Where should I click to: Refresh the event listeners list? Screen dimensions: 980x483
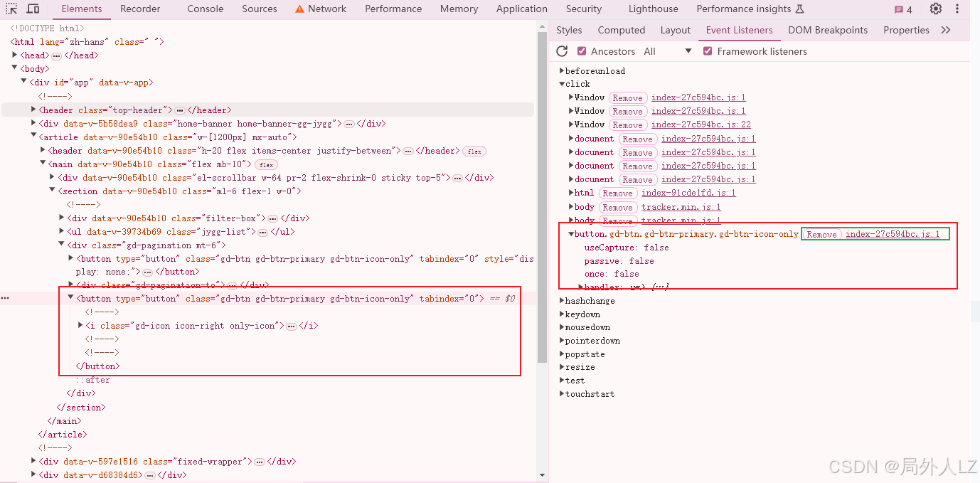(x=562, y=51)
